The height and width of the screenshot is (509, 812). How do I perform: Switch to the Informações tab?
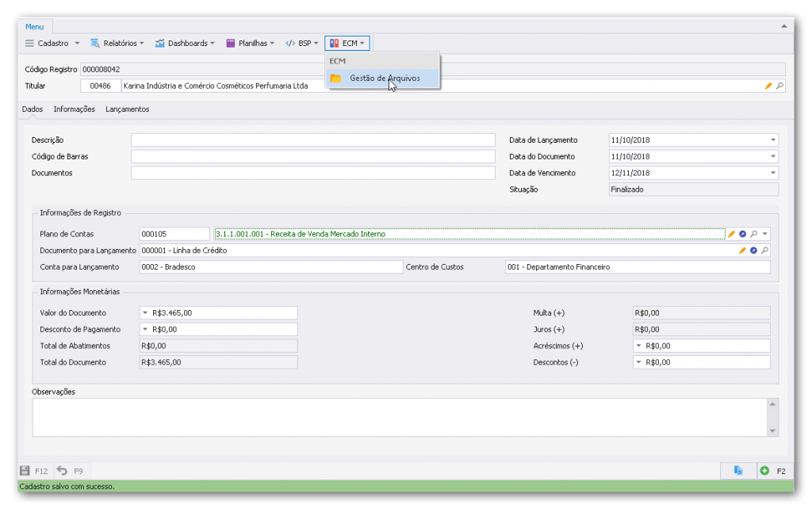click(74, 109)
